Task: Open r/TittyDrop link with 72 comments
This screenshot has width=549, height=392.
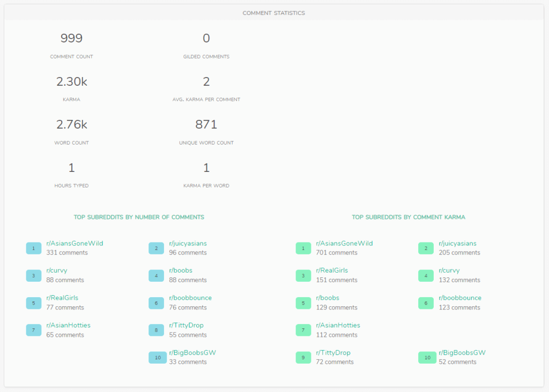Action: pos(333,352)
